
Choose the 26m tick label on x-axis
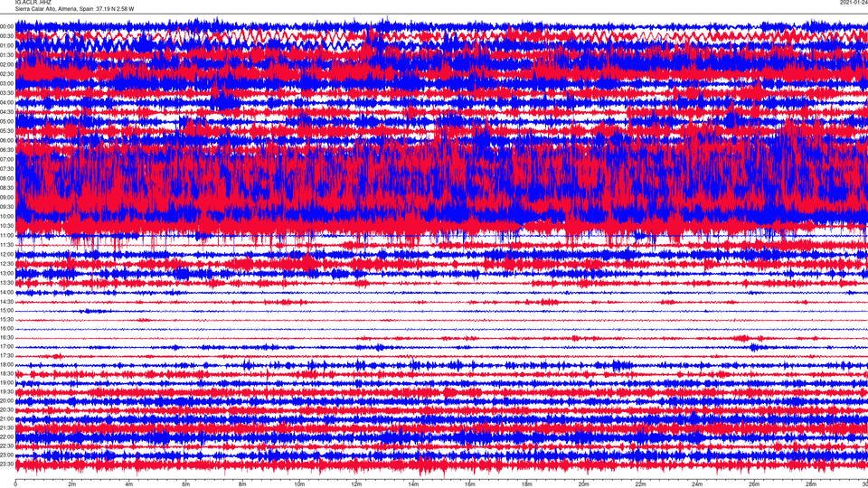click(754, 484)
